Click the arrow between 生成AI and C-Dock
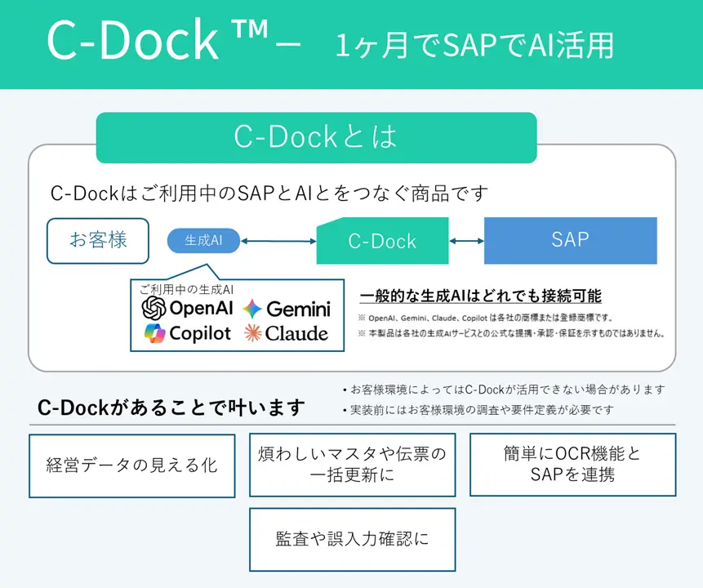 278,241
